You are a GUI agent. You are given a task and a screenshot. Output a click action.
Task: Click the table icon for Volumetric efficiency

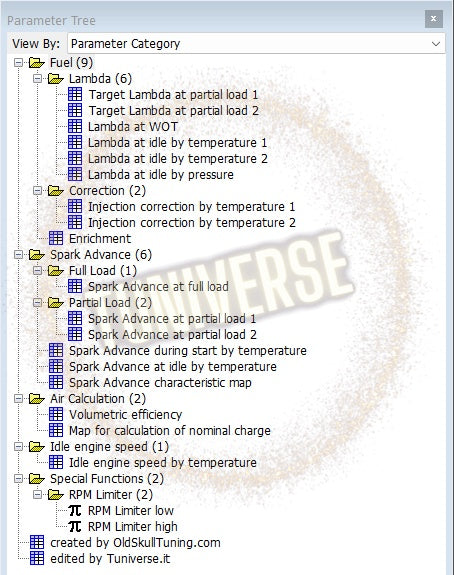pyautogui.click(x=56, y=414)
